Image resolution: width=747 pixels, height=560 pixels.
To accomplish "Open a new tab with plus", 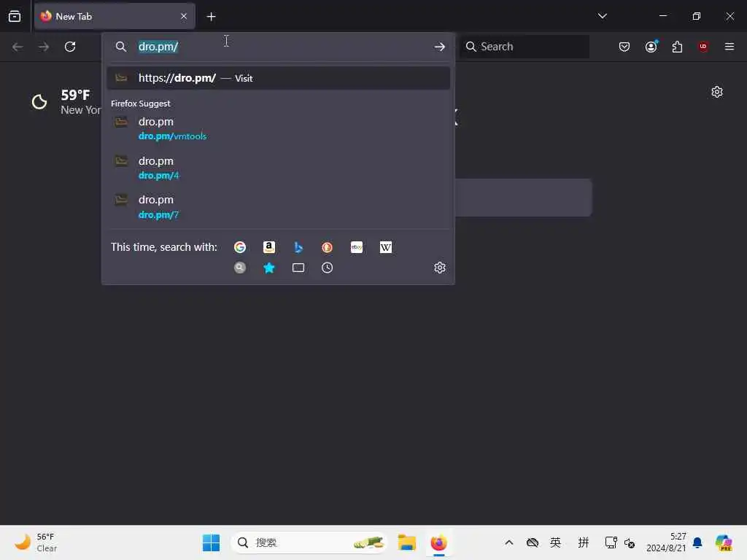I will [x=211, y=17].
